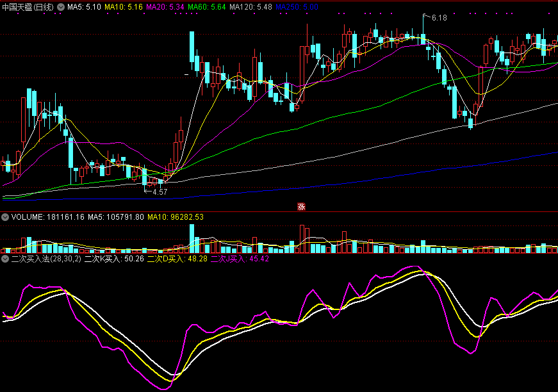Expand the VOLUME panel dropdown arrow
558x392 pixels.
tap(5, 217)
